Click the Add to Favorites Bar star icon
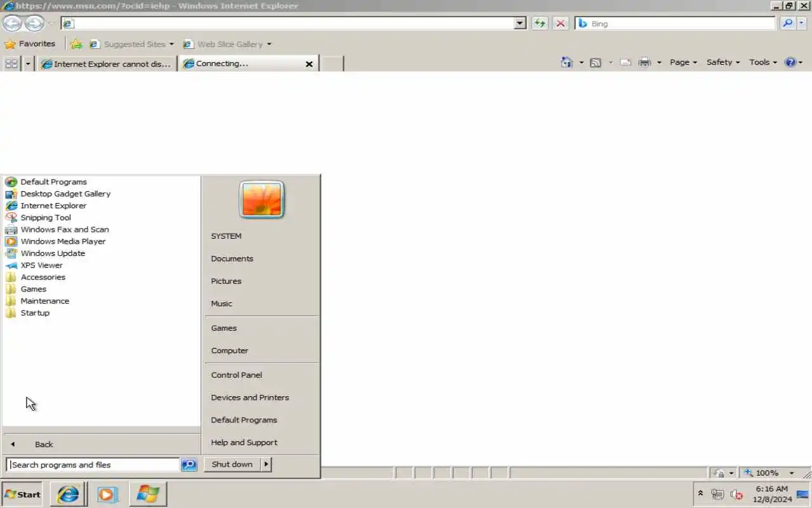This screenshot has height=508, width=812. 76,44
